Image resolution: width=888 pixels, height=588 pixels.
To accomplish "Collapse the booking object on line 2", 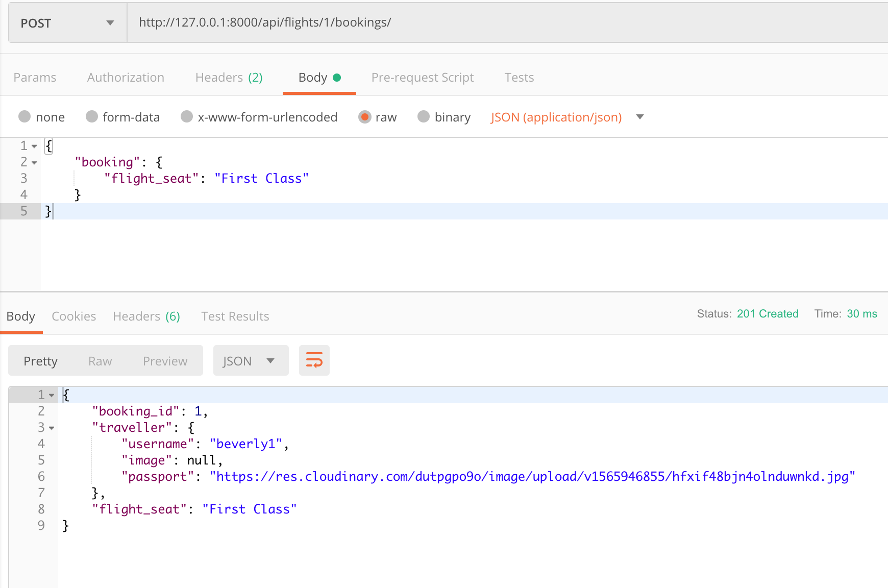I will (33, 162).
